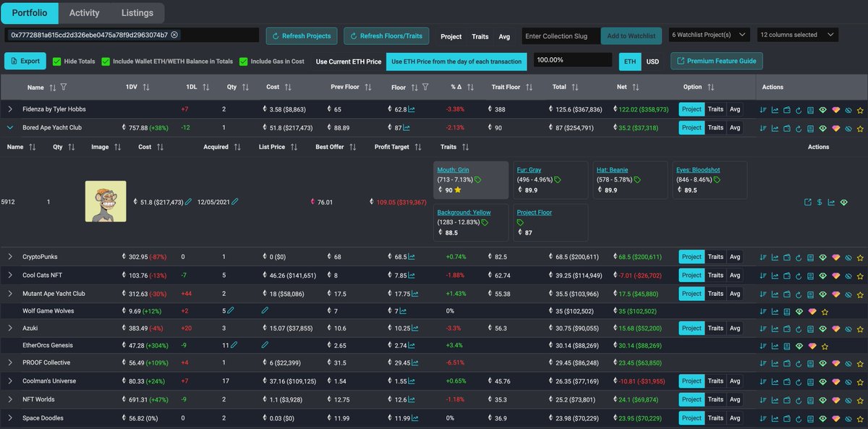Screen dimensions: 868x429
Task: Click refresh icon in Bored Ape Yacht Club row
Action: coord(799,128)
